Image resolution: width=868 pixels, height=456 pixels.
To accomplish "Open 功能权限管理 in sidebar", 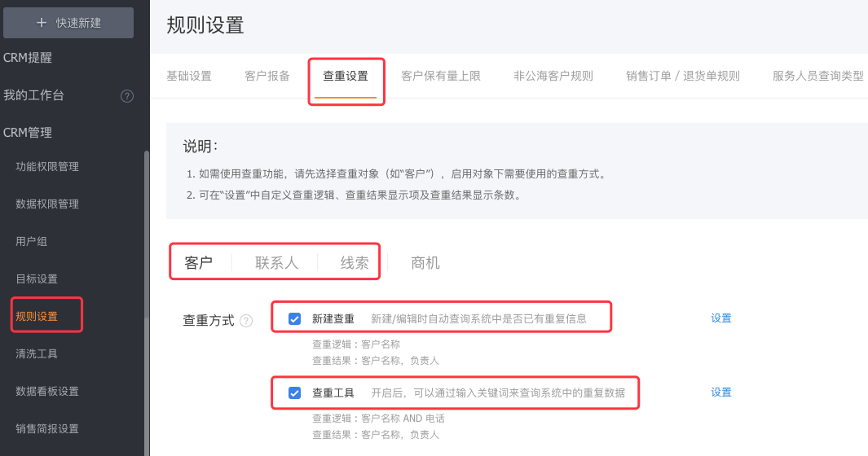I will pos(47,167).
